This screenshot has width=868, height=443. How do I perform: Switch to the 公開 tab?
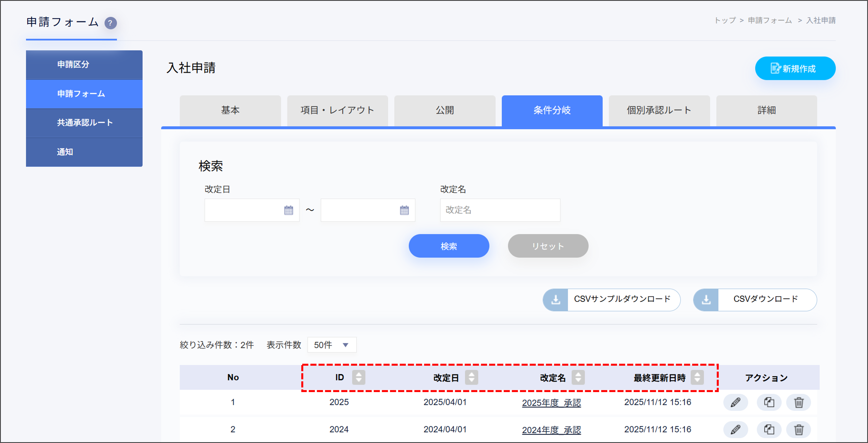pyautogui.click(x=444, y=110)
